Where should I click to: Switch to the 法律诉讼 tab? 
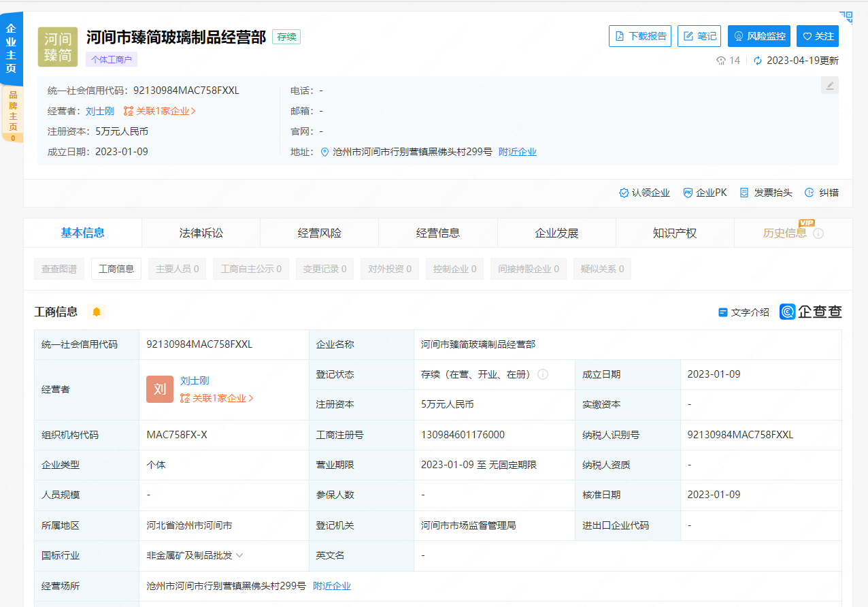pos(201,233)
